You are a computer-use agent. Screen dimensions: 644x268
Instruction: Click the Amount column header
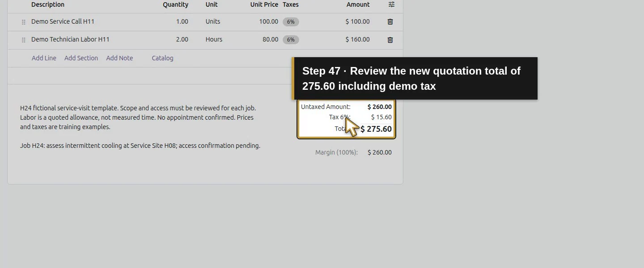[358, 4]
